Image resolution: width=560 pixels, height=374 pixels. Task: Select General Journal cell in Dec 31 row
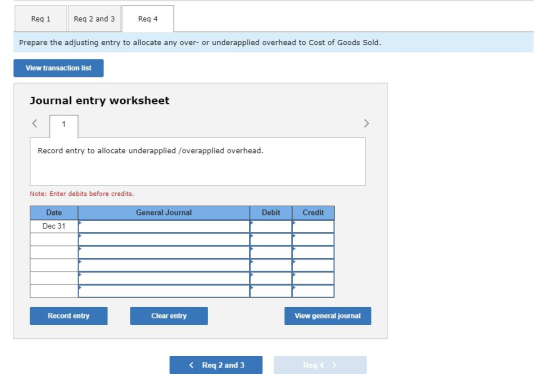(x=164, y=226)
